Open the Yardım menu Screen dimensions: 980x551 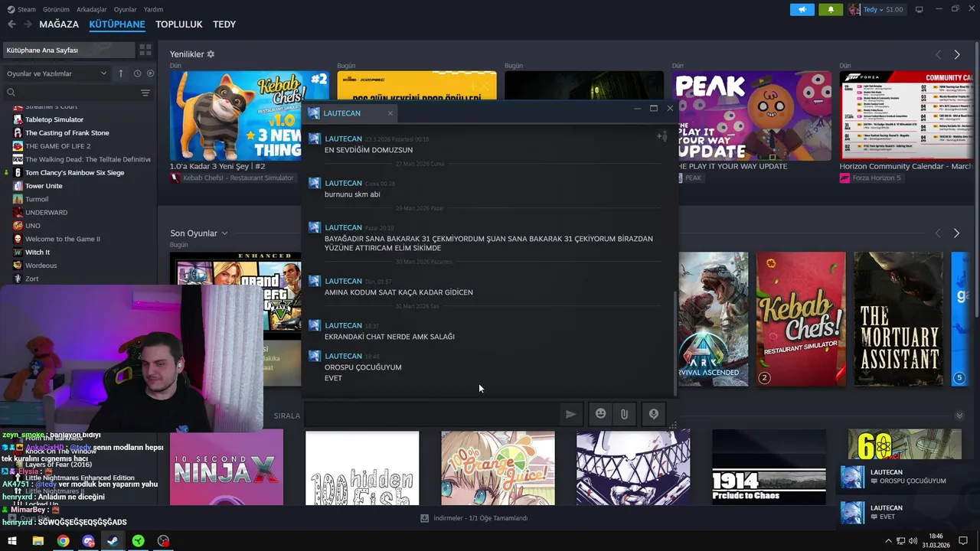pos(154,9)
